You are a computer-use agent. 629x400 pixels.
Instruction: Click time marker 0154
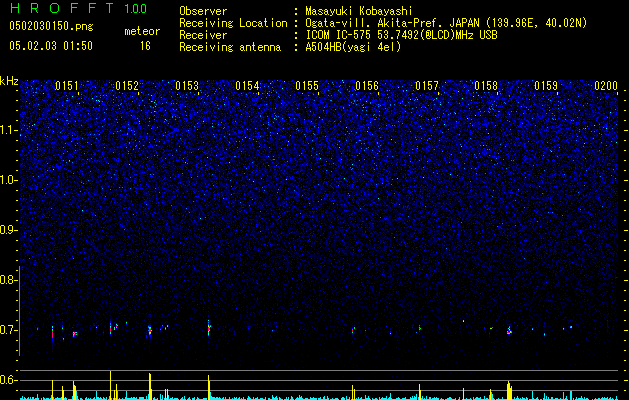click(247, 86)
